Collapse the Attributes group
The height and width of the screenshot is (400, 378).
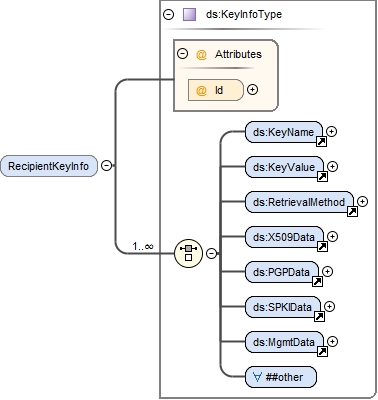pyautogui.click(x=182, y=54)
